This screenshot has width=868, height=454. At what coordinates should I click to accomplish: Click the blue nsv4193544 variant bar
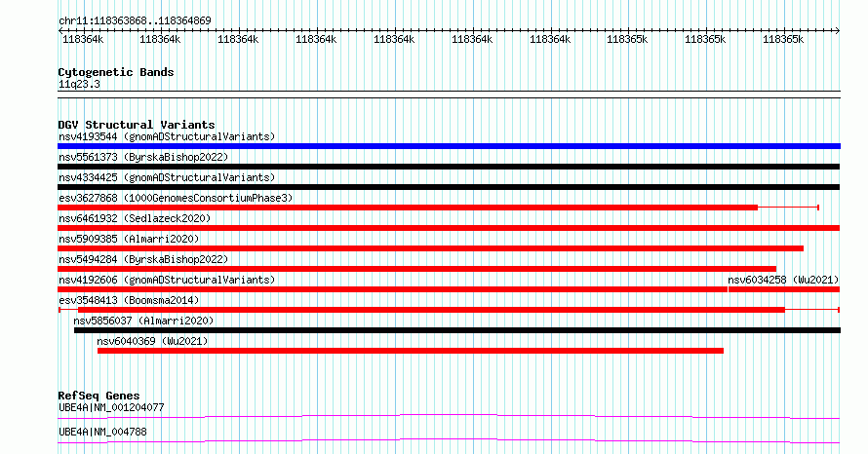coord(449,146)
